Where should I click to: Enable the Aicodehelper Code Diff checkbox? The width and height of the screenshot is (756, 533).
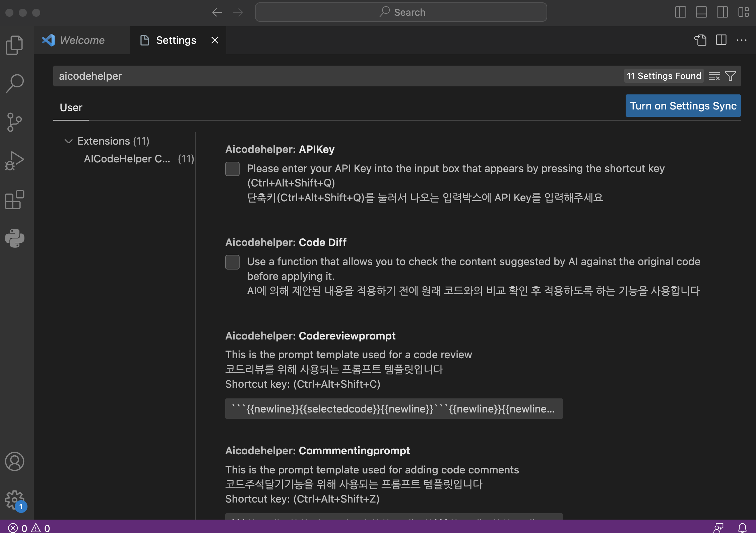(x=232, y=262)
